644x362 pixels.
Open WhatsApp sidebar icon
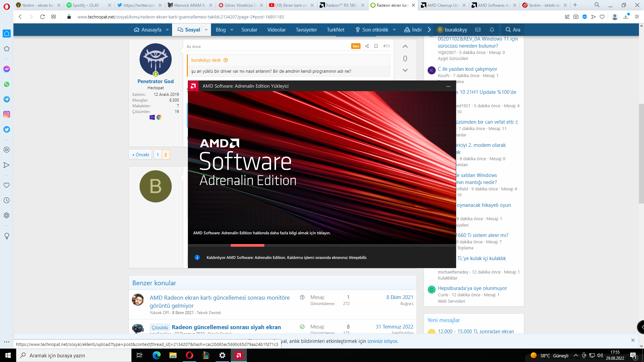point(6,84)
